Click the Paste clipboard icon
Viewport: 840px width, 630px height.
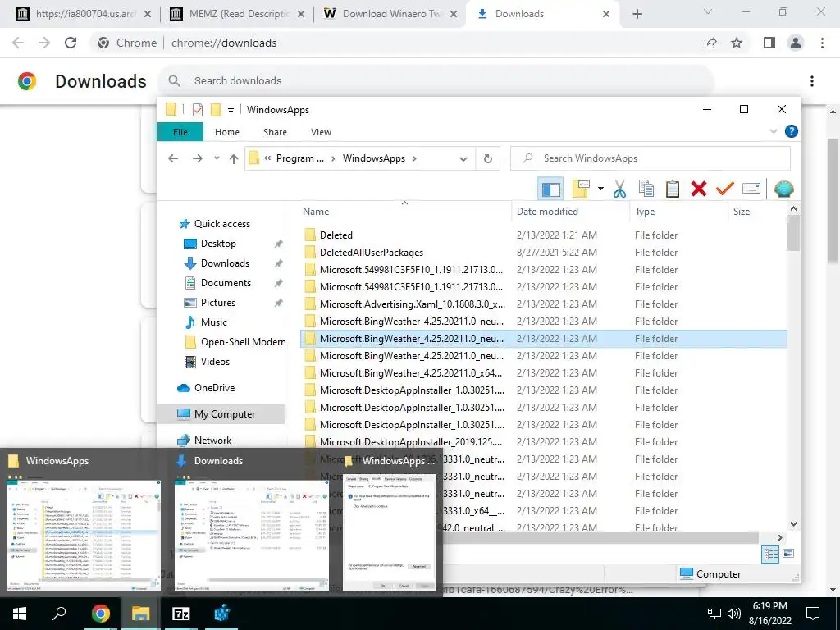(673, 189)
